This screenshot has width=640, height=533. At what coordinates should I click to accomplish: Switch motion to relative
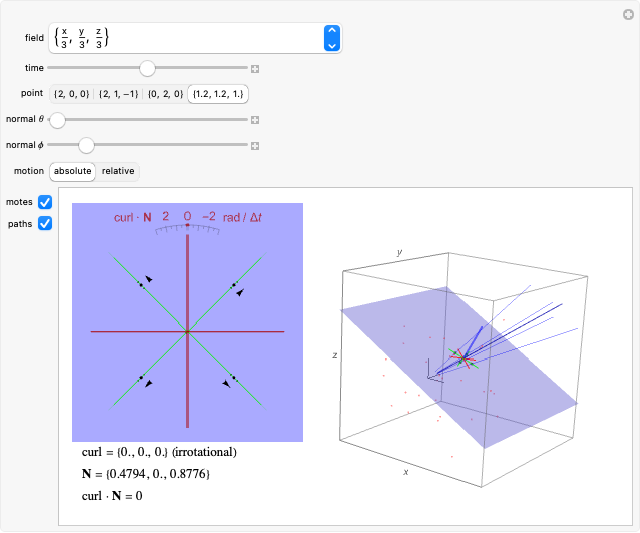click(118, 171)
